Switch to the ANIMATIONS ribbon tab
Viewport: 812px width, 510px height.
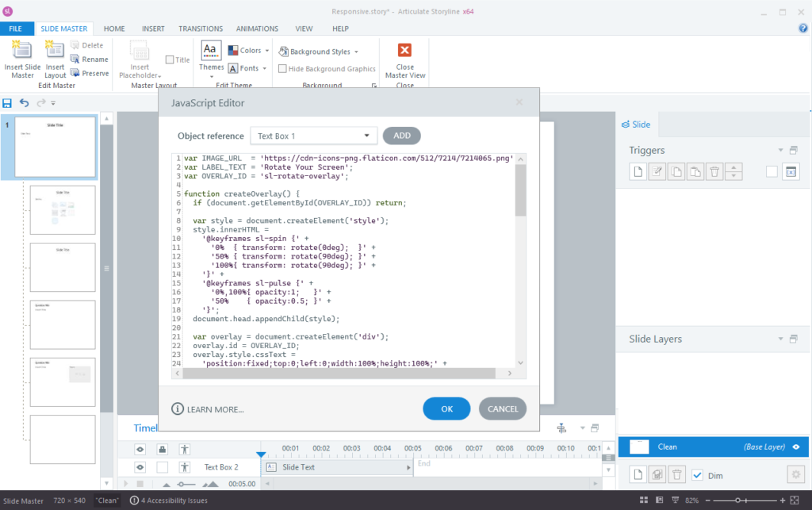click(257, 29)
